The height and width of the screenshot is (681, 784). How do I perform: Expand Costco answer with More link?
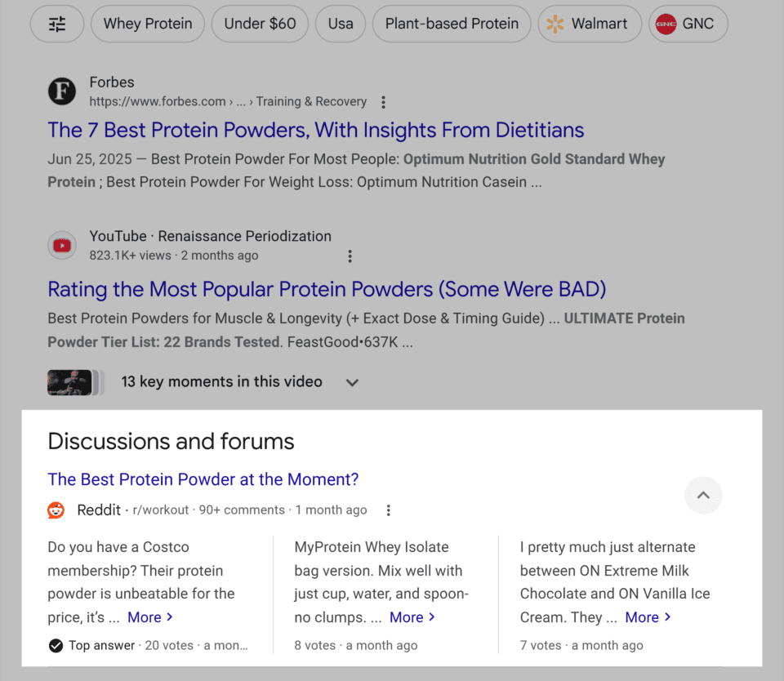(x=150, y=617)
